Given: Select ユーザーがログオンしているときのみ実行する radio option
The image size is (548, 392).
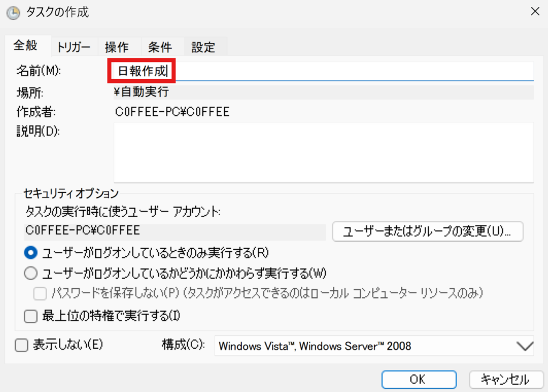Looking at the screenshot, I should click(32, 252).
